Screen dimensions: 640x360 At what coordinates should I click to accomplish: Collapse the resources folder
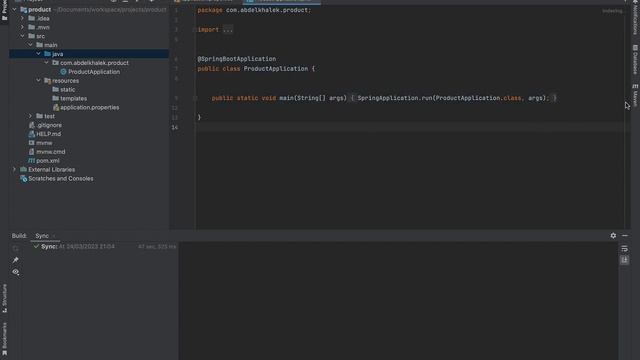tap(38, 80)
